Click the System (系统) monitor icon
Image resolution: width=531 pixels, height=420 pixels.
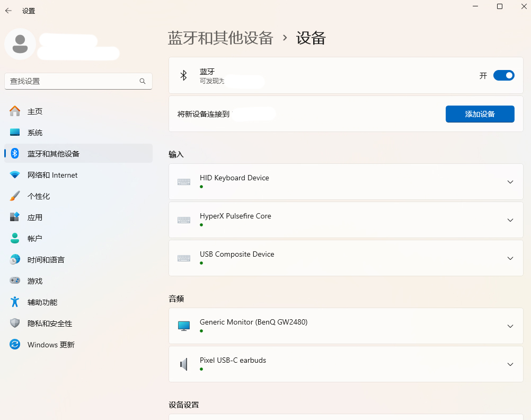(15, 133)
